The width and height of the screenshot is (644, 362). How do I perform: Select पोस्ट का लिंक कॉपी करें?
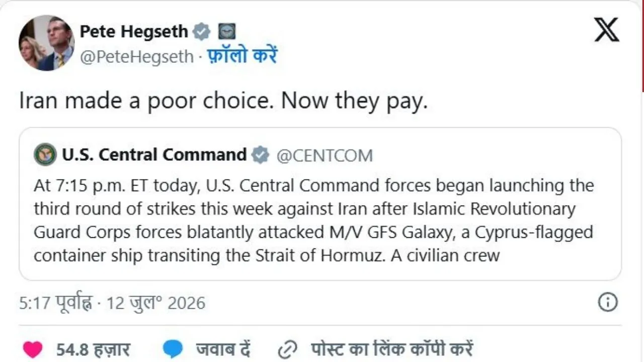pos(392,349)
